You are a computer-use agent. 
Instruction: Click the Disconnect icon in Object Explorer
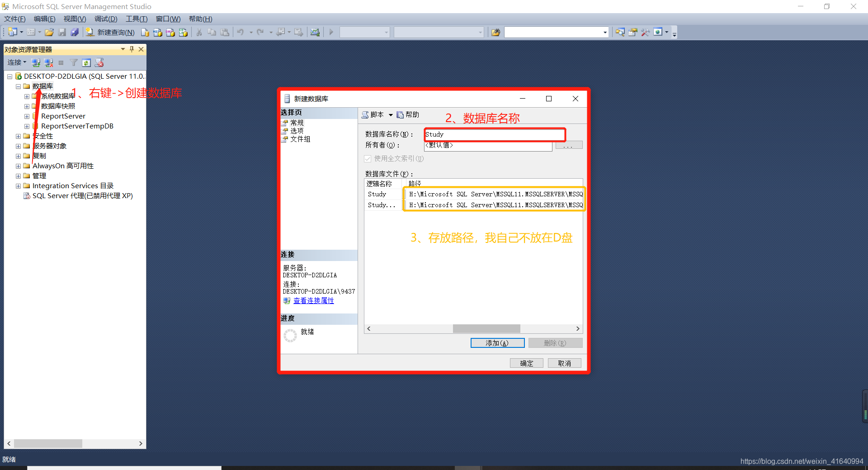[48, 62]
